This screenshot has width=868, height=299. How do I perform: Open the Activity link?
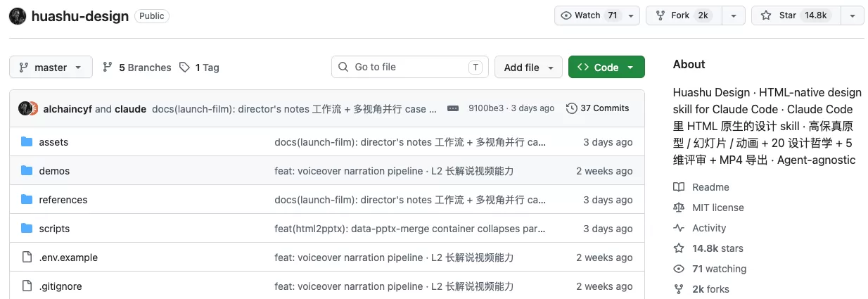(709, 228)
